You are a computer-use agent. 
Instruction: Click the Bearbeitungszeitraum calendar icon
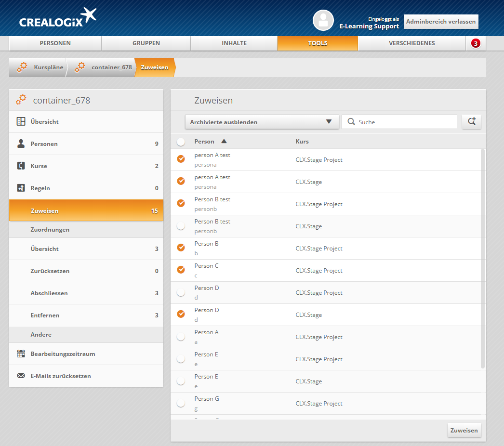[21, 354]
